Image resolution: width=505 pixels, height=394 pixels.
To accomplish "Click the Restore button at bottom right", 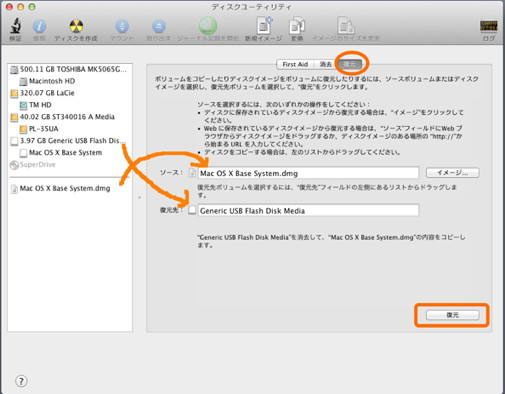I will (x=452, y=315).
